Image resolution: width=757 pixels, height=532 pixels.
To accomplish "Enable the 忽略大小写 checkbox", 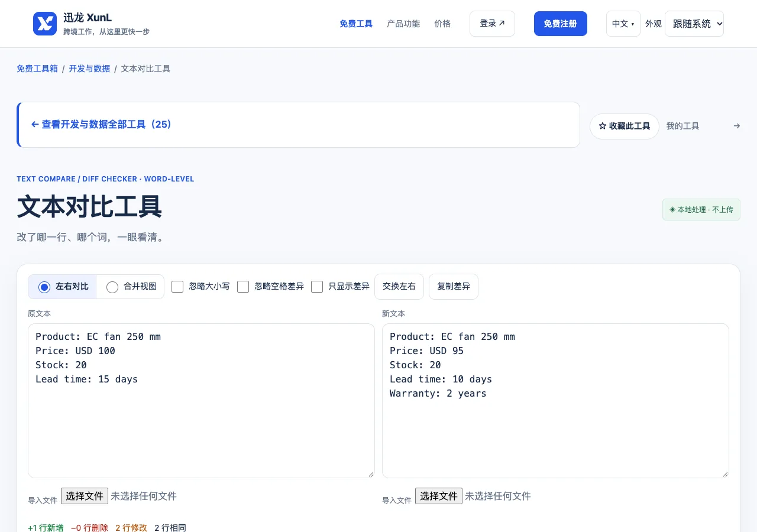I will [x=177, y=287].
